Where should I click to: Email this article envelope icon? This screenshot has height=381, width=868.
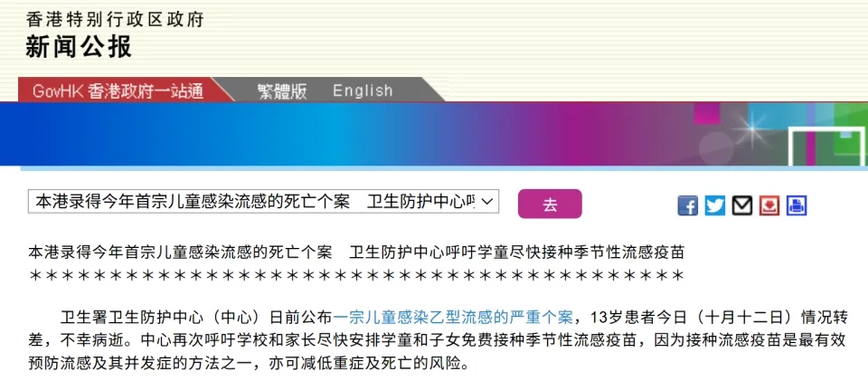tap(741, 206)
